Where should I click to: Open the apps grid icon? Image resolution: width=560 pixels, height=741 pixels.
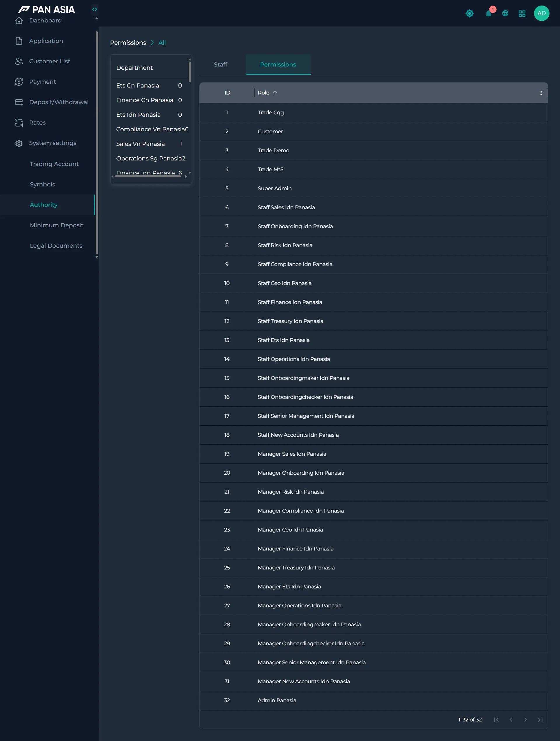click(x=522, y=13)
